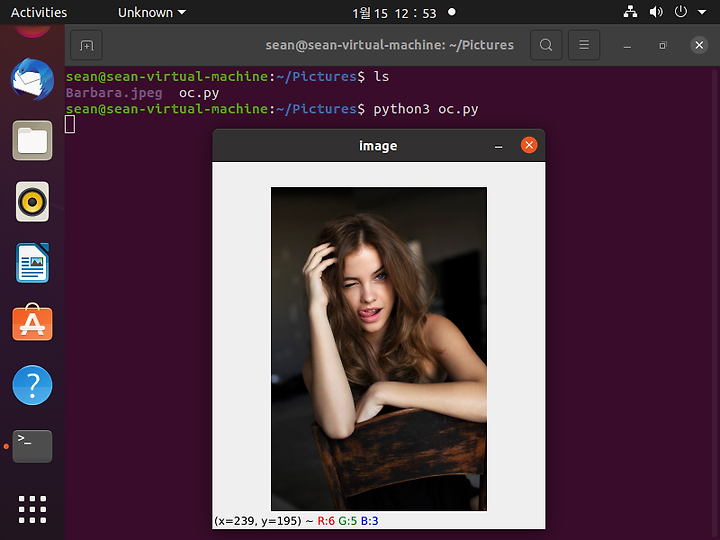720x540 pixels.
Task: Close the terminal window
Action: [x=699, y=45]
